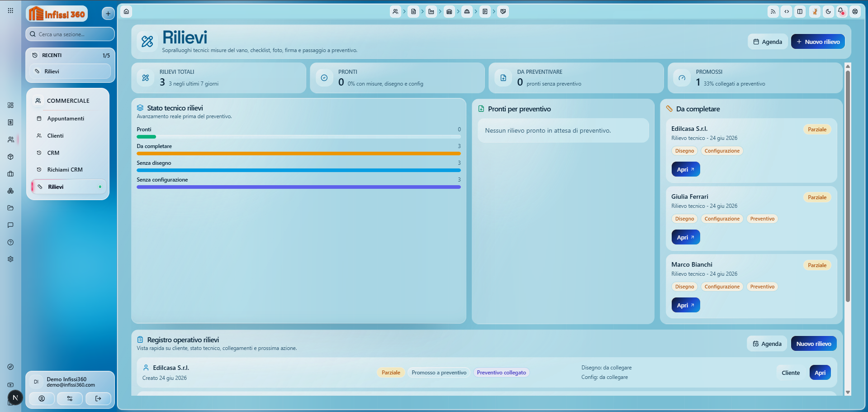Open the invoice dollar icon in left rail
The height and width of the screenshot is (412, 868).
pos(10,122)
